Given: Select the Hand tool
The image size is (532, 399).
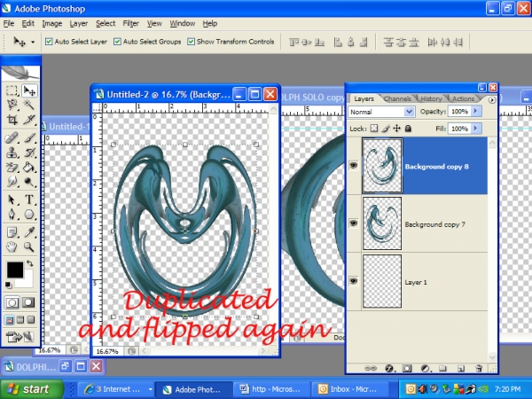Looking at the screenshot, I should (x=12, y=246).
